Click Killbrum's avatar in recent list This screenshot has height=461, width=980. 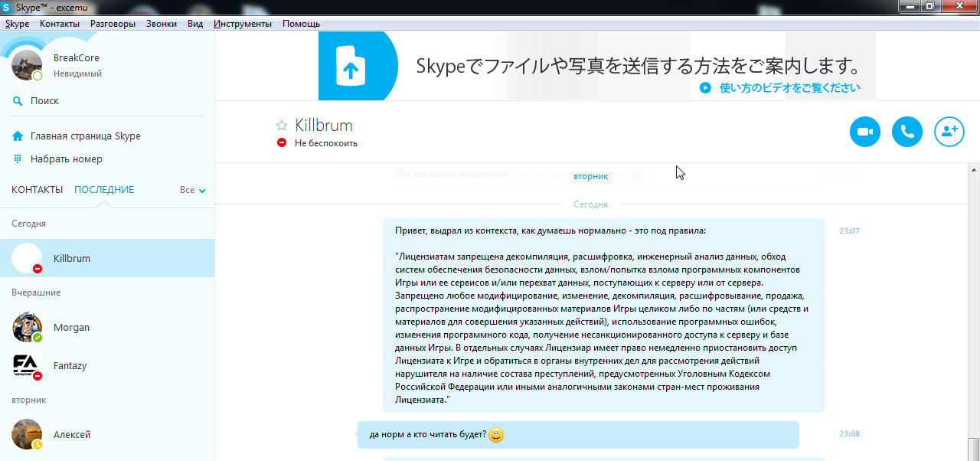pyautogui.click(x=27, y=258)
